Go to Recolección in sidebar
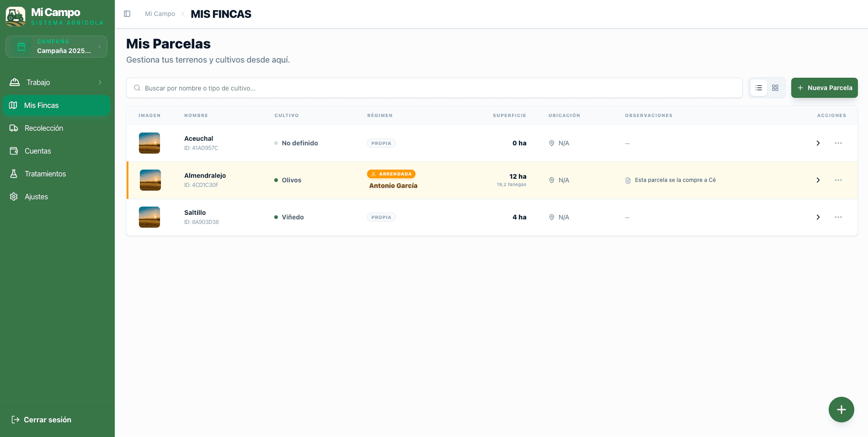Image resolution: width=868 pixels, height=437 pixels. tap(44, 128)
